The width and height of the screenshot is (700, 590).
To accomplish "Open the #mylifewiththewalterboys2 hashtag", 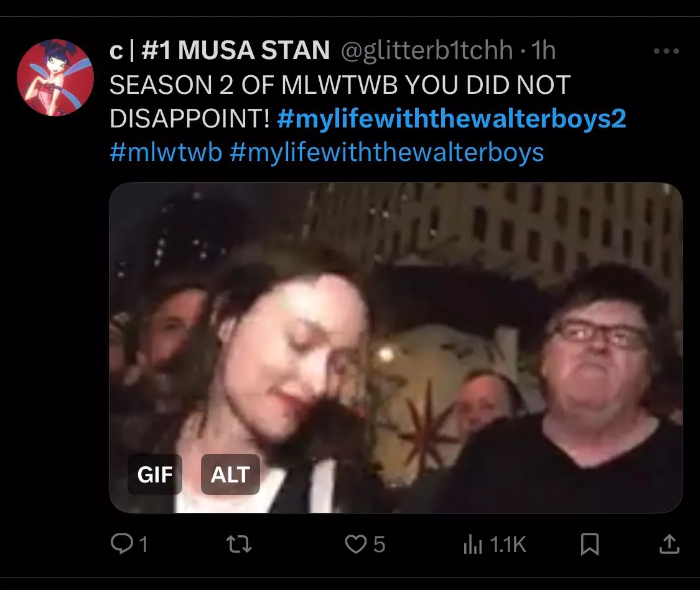I will (x=452, y=119).
